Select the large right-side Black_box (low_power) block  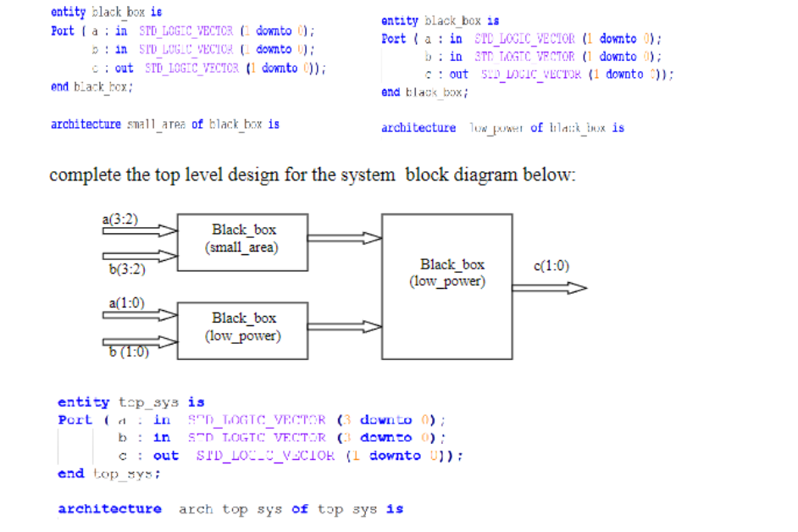(446, 286)
